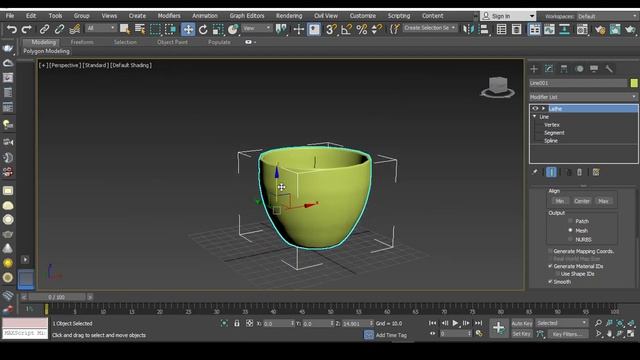Select the Select and Link tool
This screenshot has width=640, height=360.
[x=44, y=29]
